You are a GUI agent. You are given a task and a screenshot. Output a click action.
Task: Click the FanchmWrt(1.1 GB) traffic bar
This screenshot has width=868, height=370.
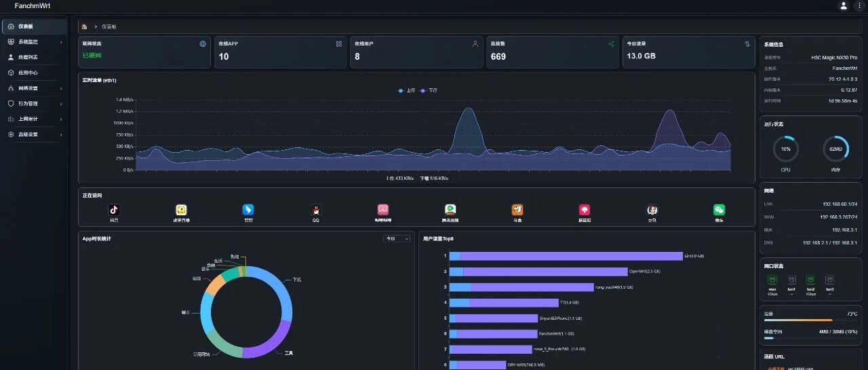pyautogui.click(x=494, y=334)
